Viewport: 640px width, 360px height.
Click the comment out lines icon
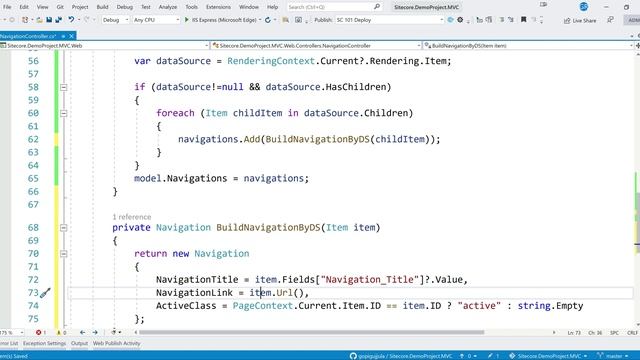pyautogui.click(x=502, y=20)
